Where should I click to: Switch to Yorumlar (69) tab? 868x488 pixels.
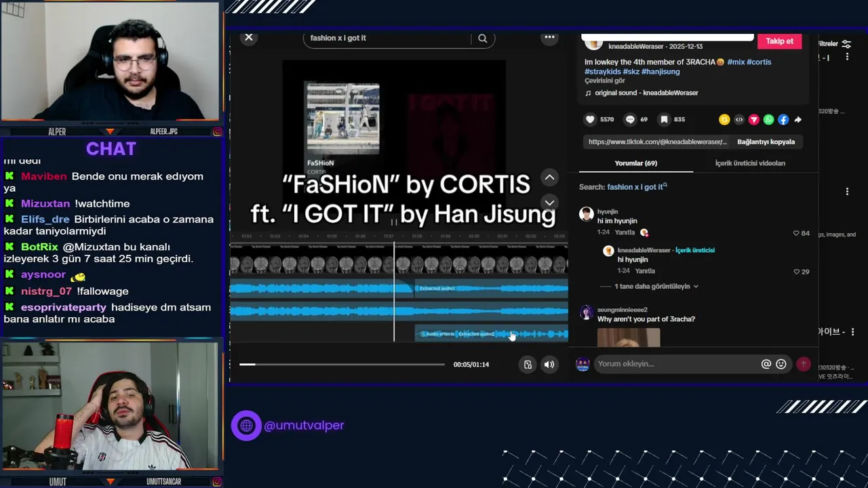[x=635, y=163]
